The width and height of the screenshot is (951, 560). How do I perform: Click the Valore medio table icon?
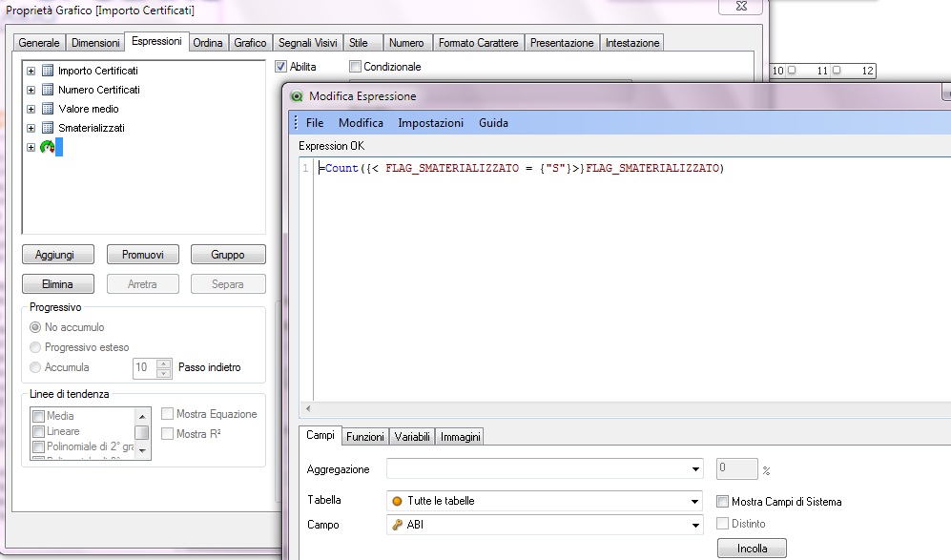pos(47,109)
